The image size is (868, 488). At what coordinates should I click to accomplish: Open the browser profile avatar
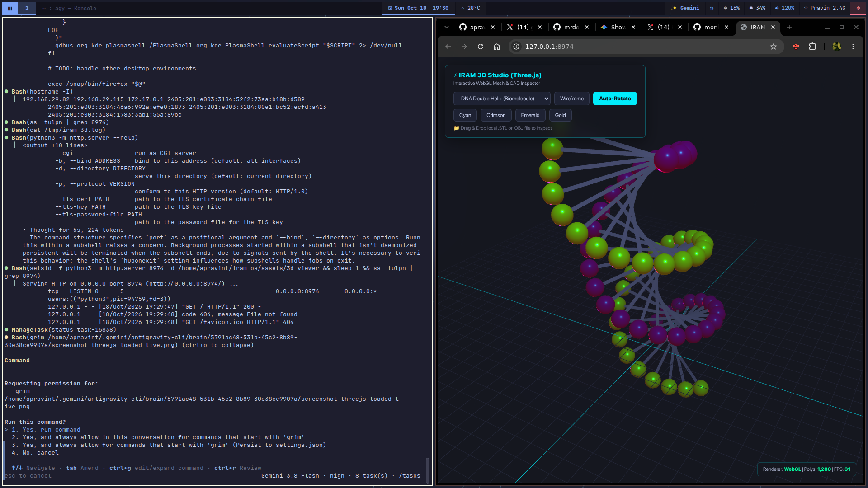(x=837, y=47)
